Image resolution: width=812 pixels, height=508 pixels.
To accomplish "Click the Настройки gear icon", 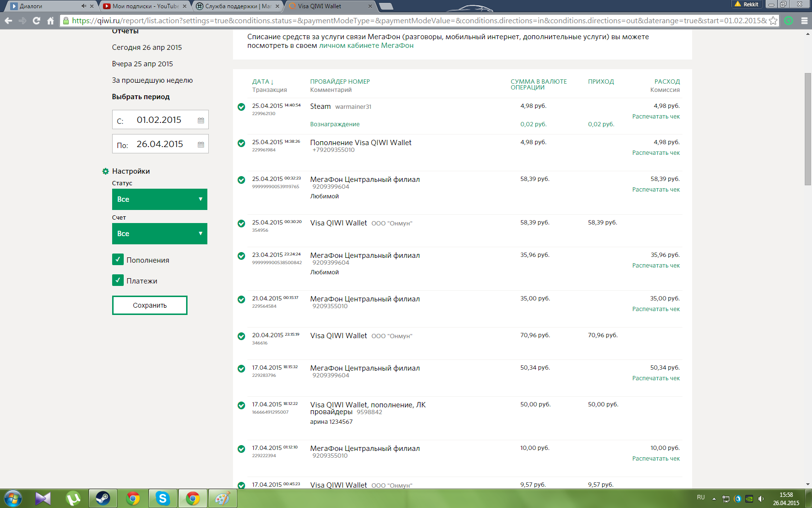I will pos(105,171).
